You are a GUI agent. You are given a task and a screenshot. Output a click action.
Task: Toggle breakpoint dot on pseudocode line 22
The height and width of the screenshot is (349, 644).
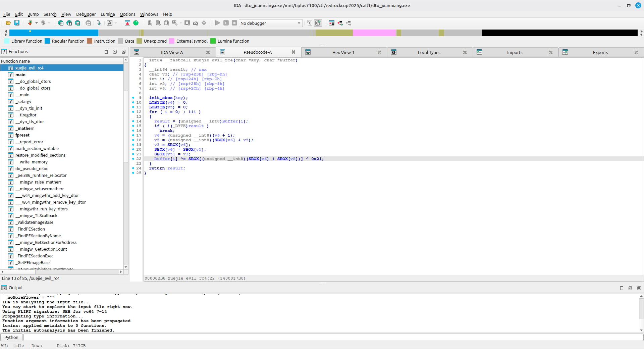pos(133,159)
